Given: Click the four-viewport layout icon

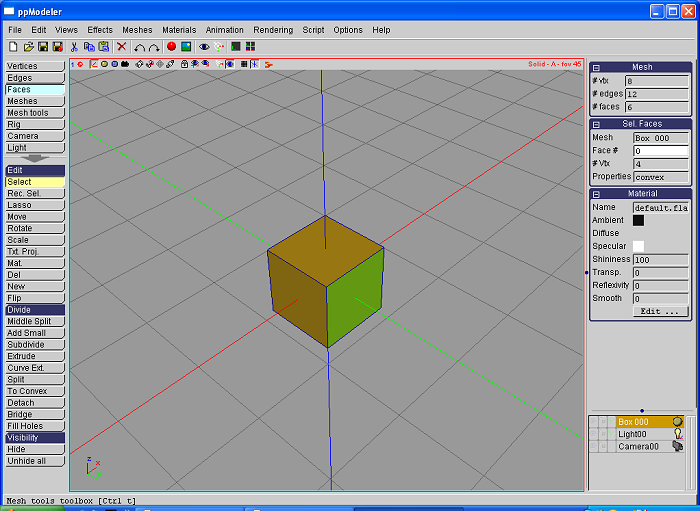Looking at the screenshot, I should (x=250, y=46).
